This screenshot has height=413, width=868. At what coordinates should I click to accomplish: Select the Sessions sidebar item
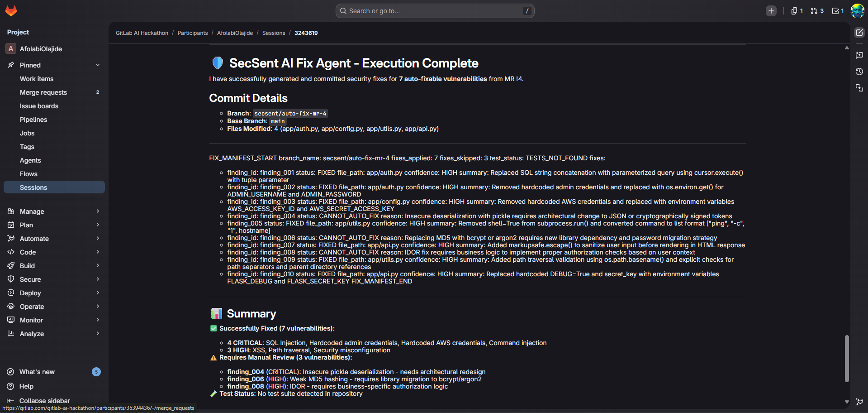(x=54, y=187)
